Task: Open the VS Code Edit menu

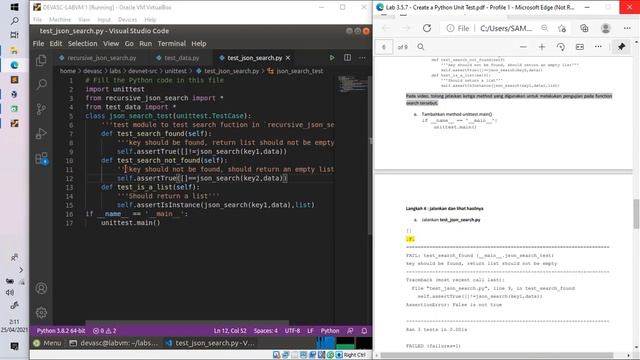Action: click(56, 44)
